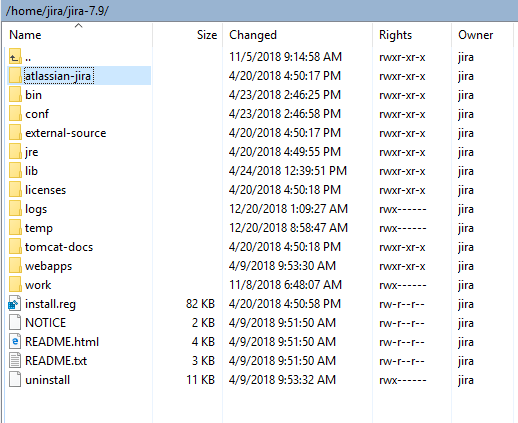Click the bin folder icon
The width and height of the screenshot is (518, 423).
click(15, 95)
